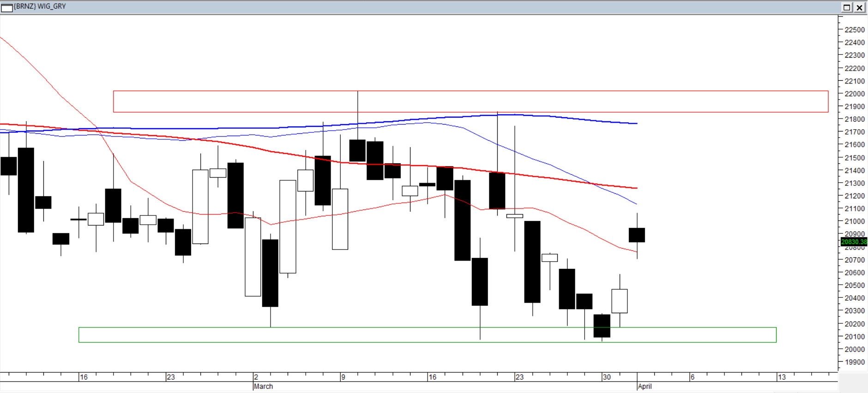Viewport: 868px width, 393px height.
Task: Click the 22000 level on the price axis
Action: 854,94
